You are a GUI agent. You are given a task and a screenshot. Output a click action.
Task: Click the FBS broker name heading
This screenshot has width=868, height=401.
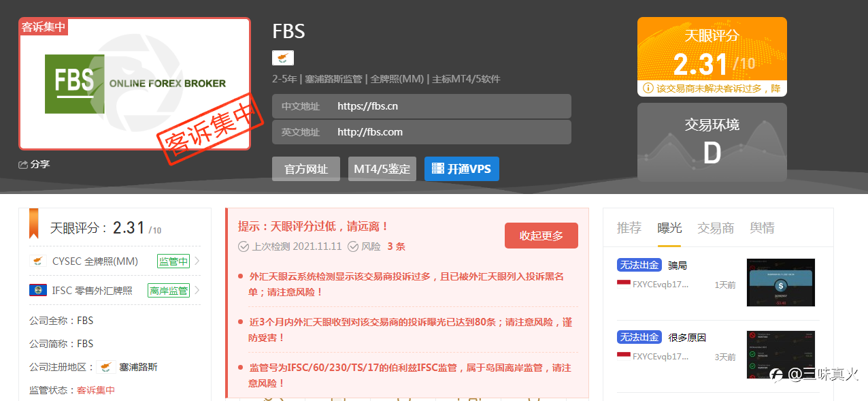[x=288, y=31]
